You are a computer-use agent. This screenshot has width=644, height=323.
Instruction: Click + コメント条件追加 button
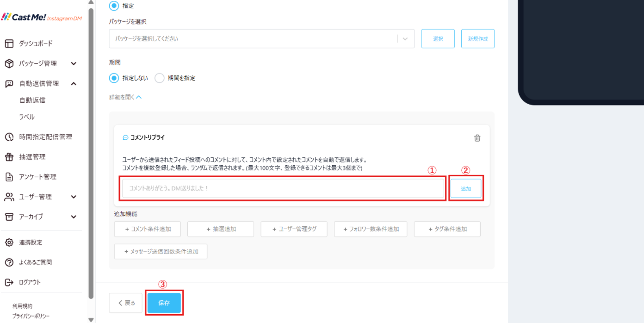pos(148,229)
